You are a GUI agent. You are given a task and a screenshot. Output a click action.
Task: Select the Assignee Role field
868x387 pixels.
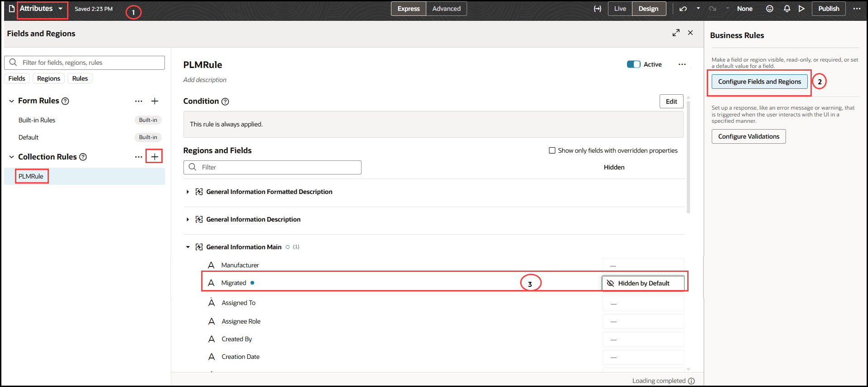(x=241, y=321)
